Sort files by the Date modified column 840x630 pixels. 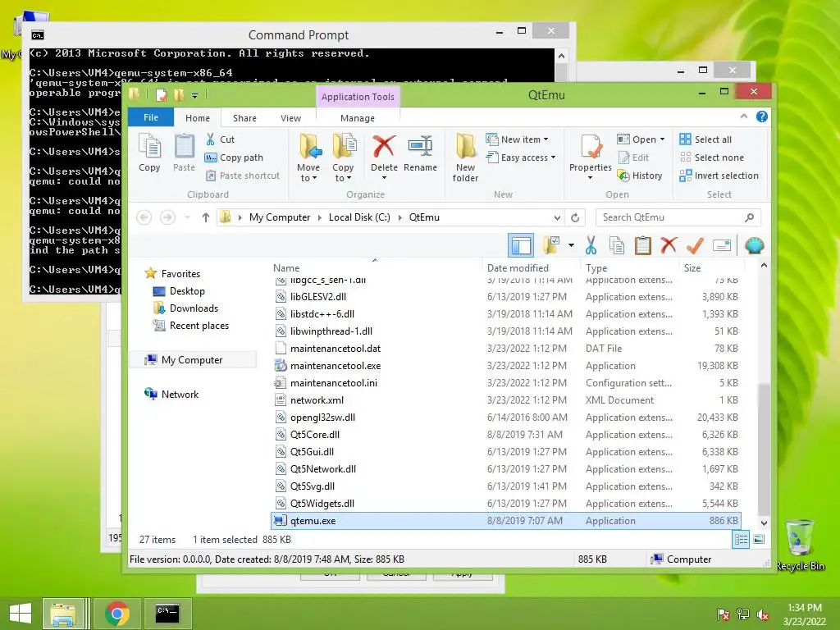518,268
